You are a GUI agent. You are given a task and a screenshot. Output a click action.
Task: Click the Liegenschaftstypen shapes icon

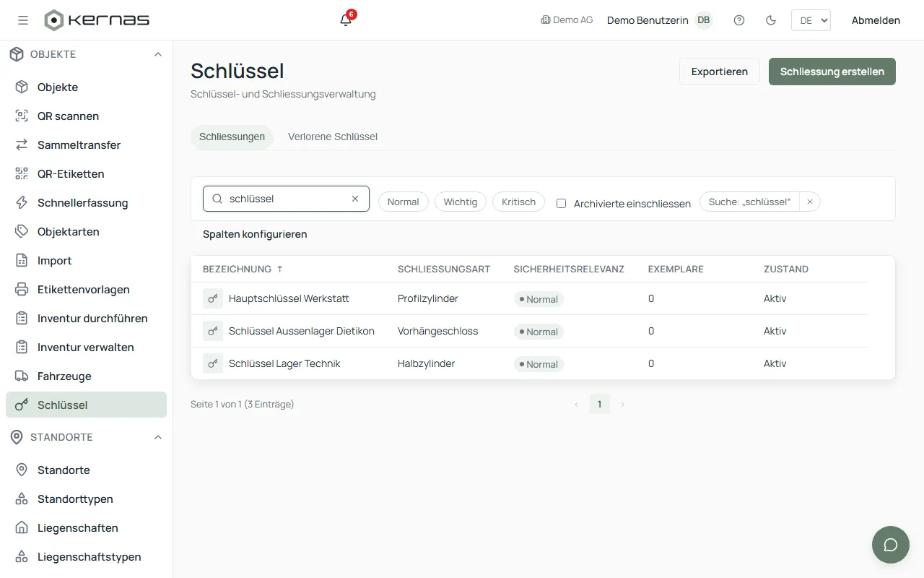point(22,556)
